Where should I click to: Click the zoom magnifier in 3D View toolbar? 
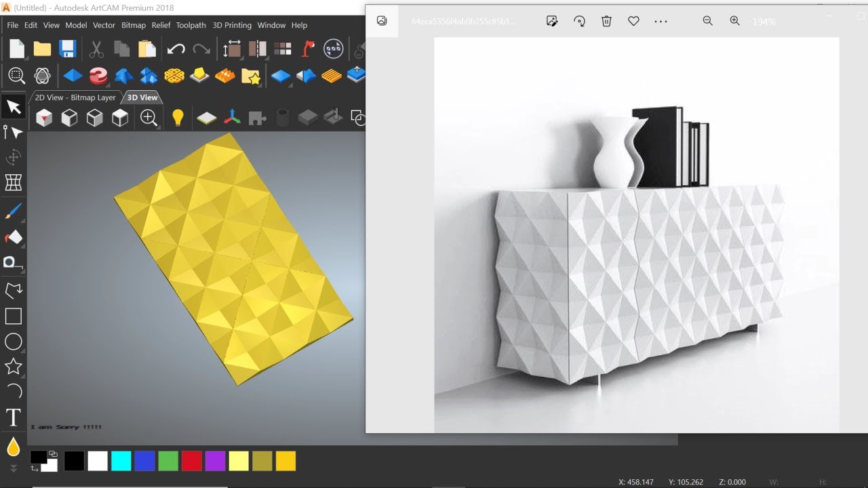click(x=149, y=118)
